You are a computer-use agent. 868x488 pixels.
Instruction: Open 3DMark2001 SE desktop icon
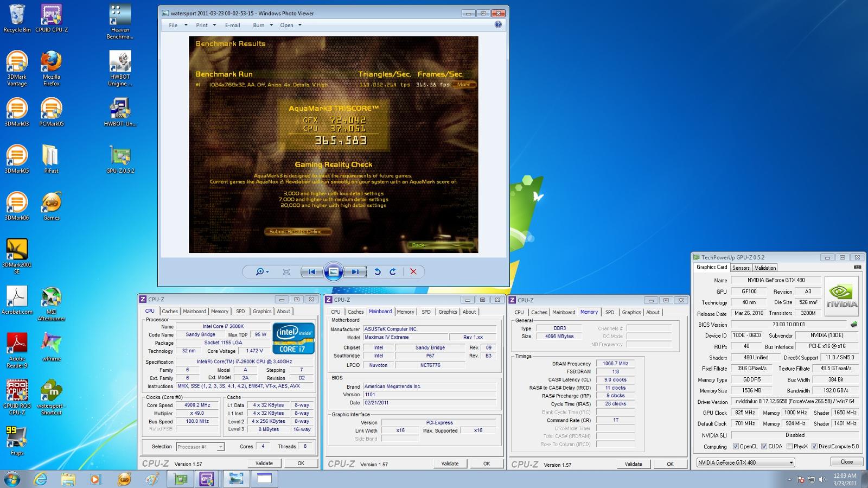17,257
